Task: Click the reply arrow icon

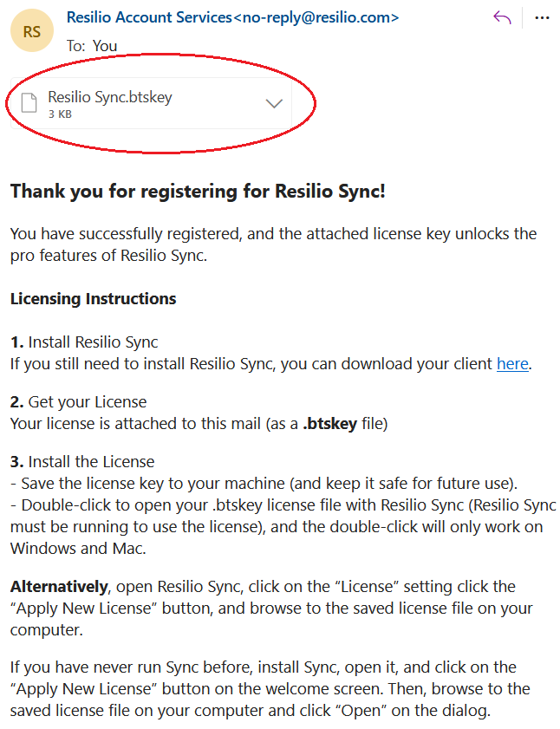Action: click(502, 18)
